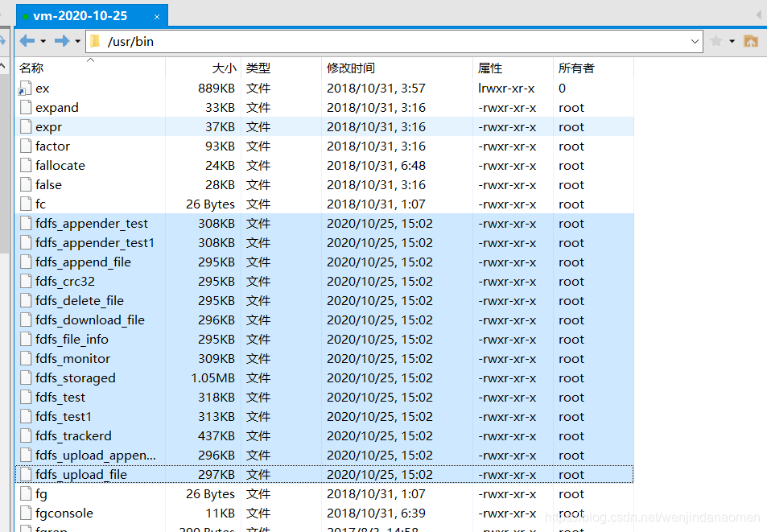
Task: Click the /usr/bin address path field
Action: point(394,42)
